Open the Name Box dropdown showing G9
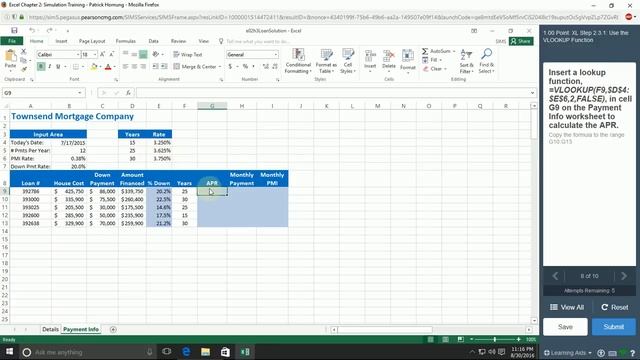 coord(80,93)
